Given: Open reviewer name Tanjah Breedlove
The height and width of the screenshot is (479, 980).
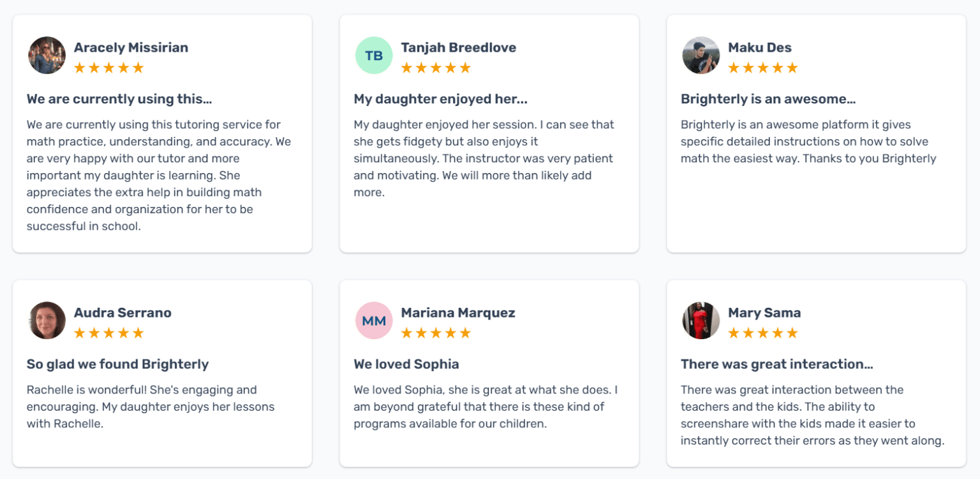Looking at the screenshot, I should (x=458, y=47).
